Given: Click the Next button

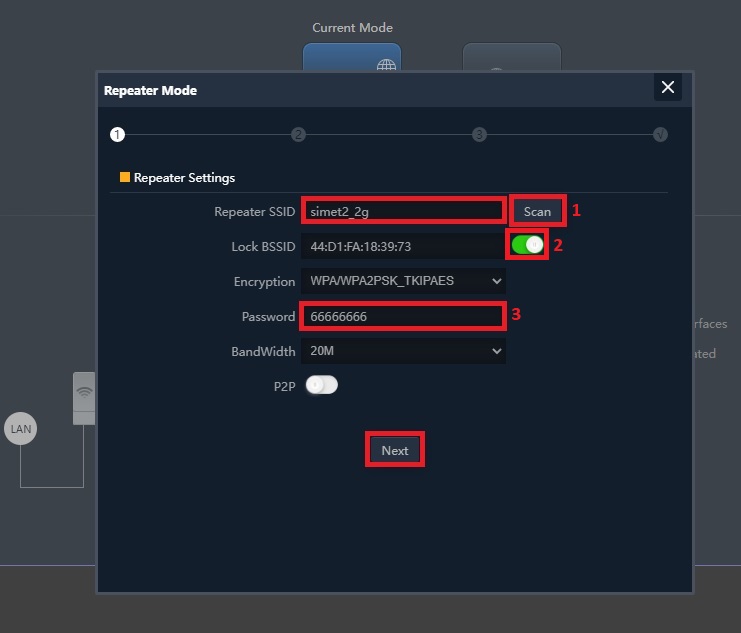Looking at the screenshot, I should click(395, 450).
